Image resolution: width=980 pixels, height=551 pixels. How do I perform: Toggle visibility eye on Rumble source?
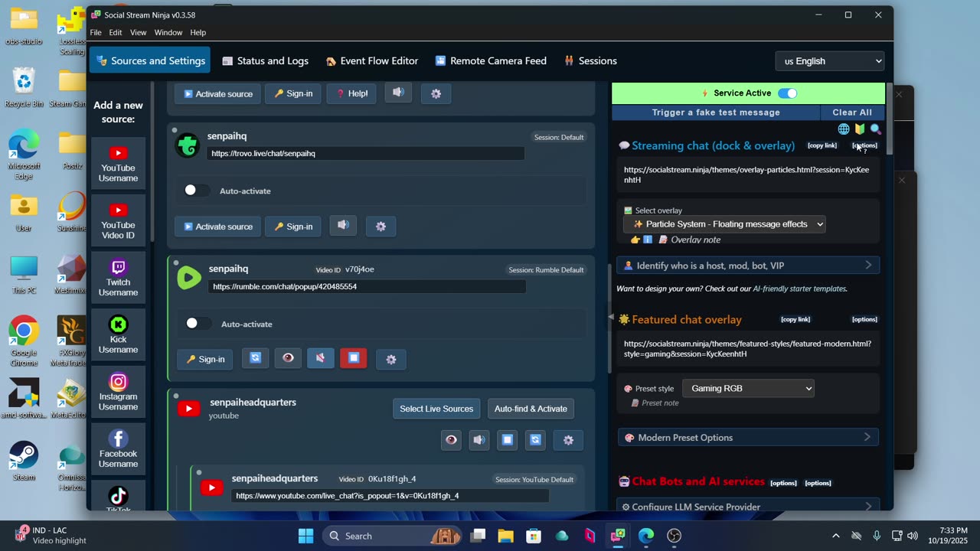tap(288, 358)
